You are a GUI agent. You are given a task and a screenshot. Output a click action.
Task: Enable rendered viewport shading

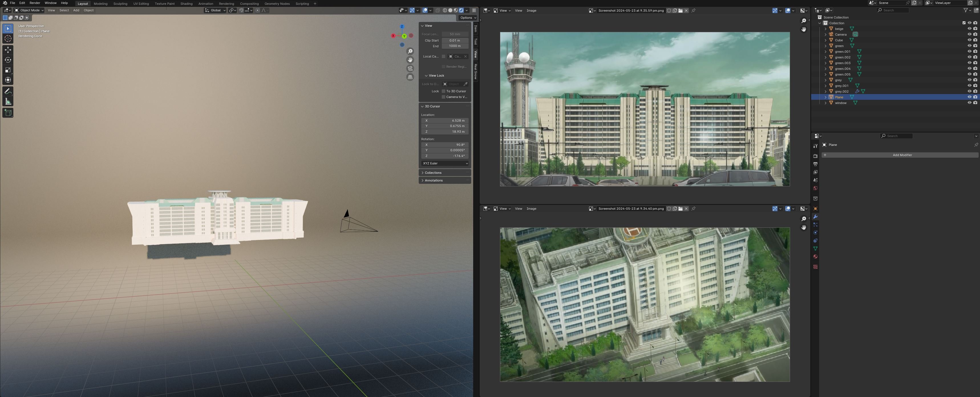(x=461, y=10)
